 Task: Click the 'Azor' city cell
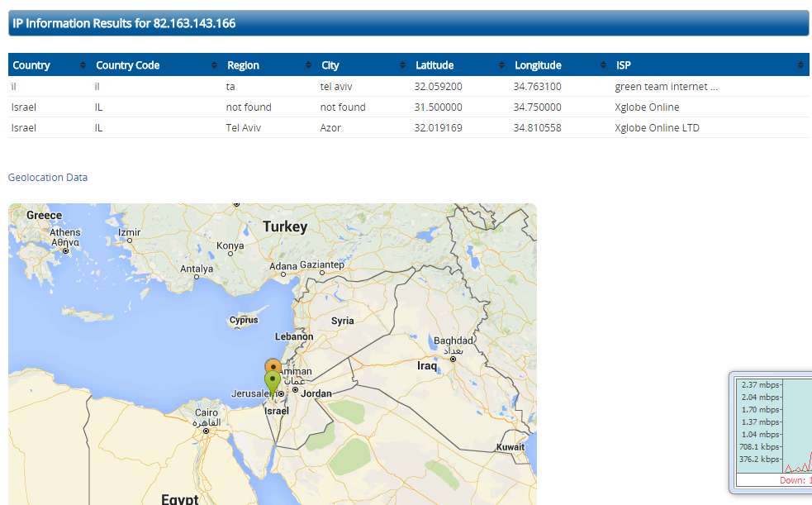click(x=330, y=128)
